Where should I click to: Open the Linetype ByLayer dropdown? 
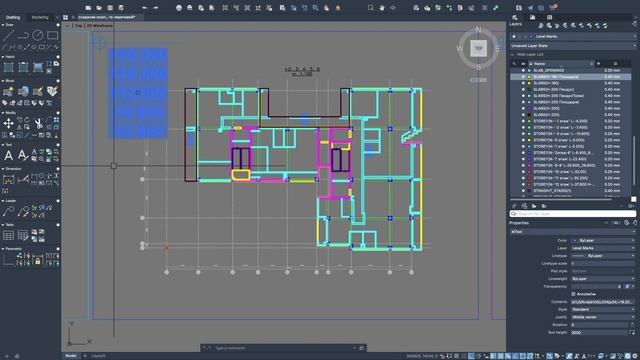click(603, 256)
